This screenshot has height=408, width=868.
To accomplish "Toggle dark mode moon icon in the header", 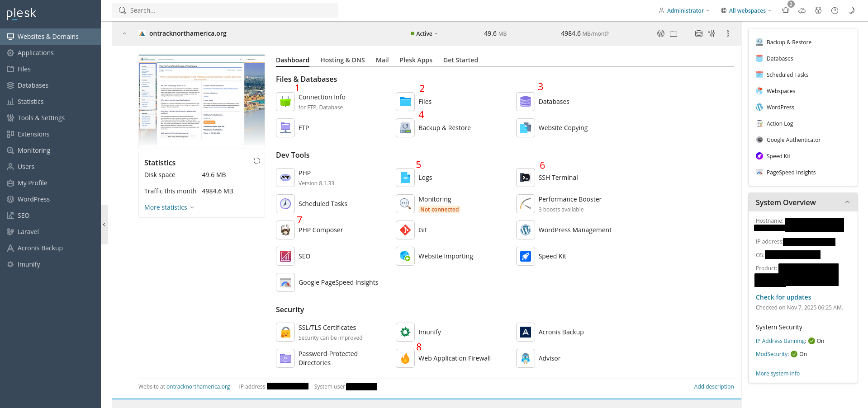I will point(851,10).
